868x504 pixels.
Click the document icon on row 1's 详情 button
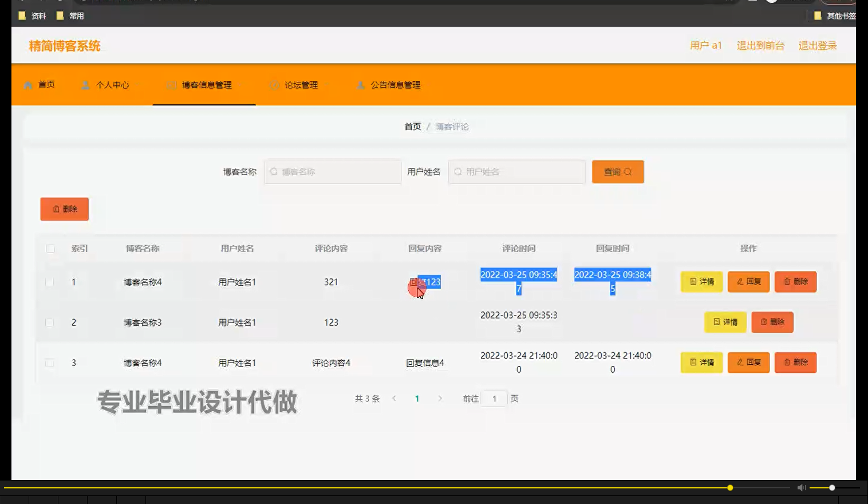tap(693, 282)
